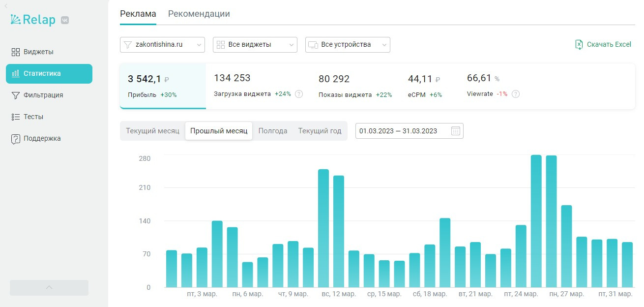Screen dimensions: 644x307
Task: Open the zakontishina.ru site dropdown
Action: point(162,45)
